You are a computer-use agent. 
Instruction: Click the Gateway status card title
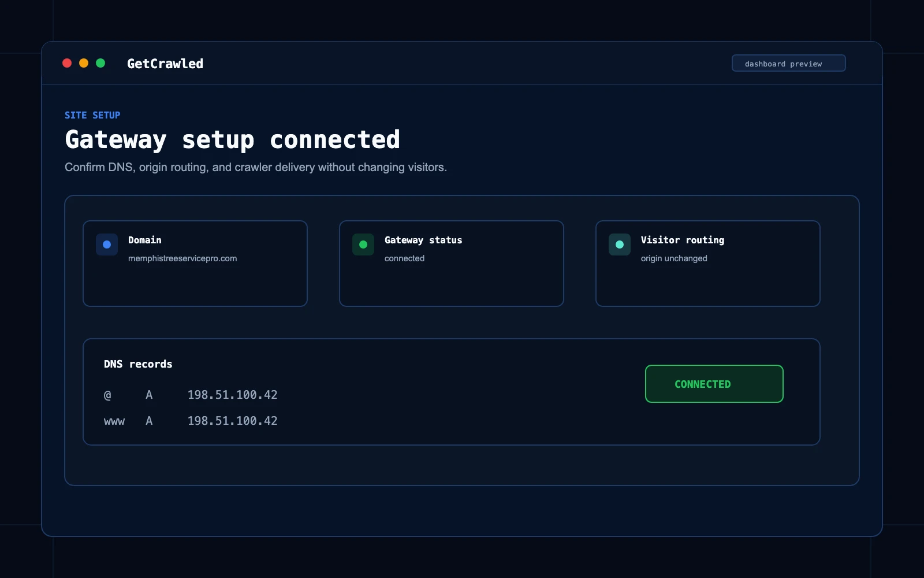pyautogui.click(x=423, y=240)
